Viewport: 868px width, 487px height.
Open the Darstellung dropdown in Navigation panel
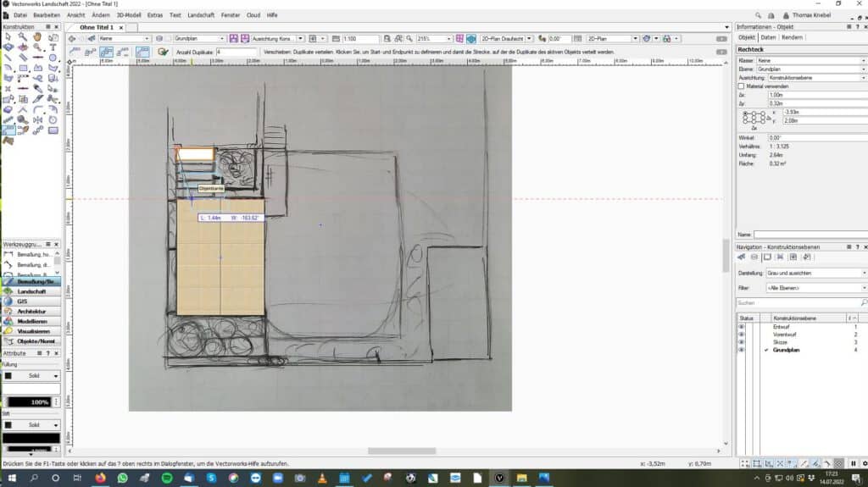click(x=815, y=273)
